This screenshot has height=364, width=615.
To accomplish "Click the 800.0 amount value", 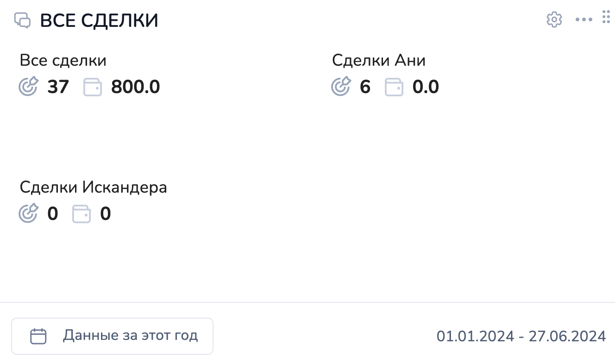I will click(x=135, y=87).
